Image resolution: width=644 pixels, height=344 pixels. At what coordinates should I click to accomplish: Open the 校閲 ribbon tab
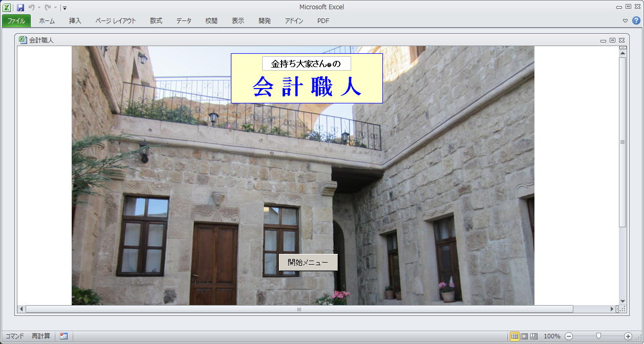211,21
